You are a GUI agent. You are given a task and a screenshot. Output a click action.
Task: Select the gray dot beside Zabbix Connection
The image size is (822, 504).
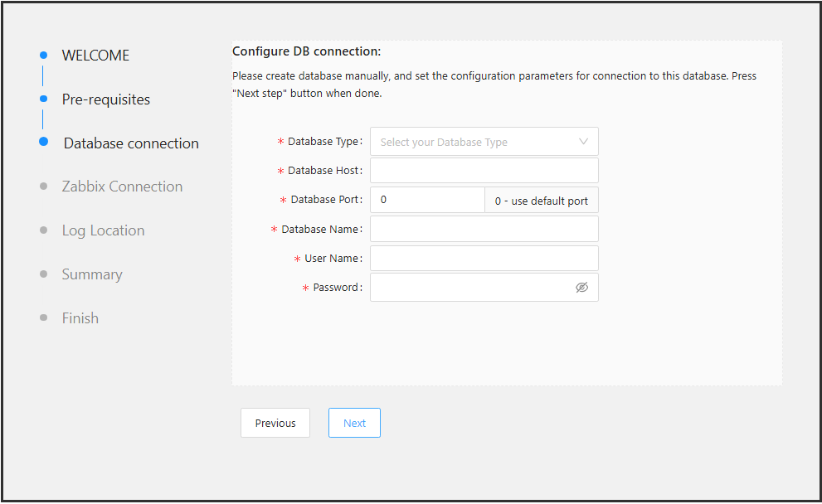click(43, 187)
